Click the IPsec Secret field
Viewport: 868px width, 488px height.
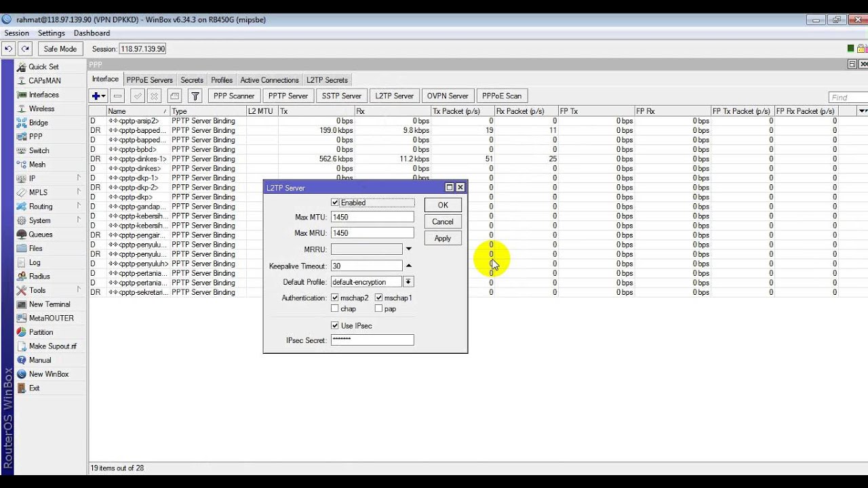[372, 340]
